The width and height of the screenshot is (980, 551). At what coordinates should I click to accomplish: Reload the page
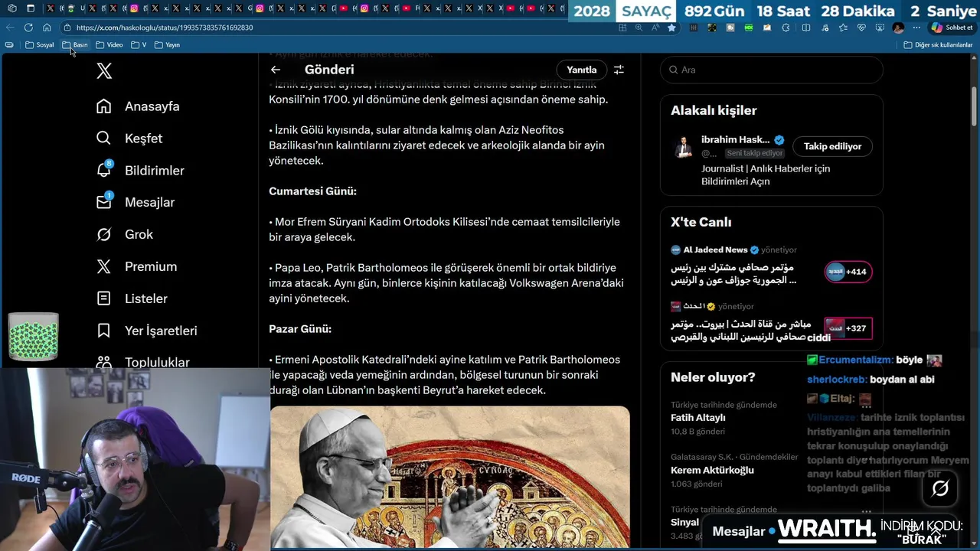(x=28, y=28)
